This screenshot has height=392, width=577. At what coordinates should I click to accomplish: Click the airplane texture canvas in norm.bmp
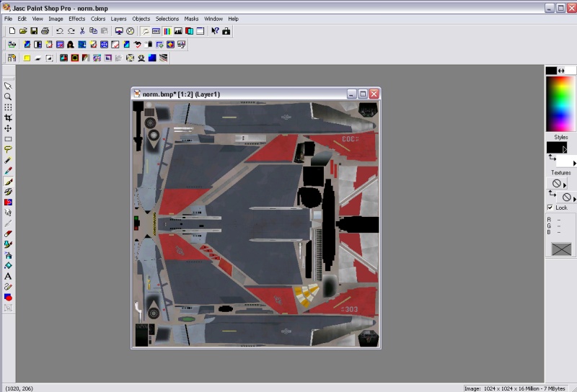(256, 224)
